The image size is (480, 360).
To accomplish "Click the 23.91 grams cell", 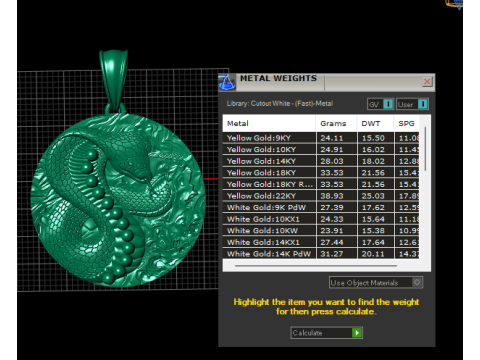I will 336,231.
